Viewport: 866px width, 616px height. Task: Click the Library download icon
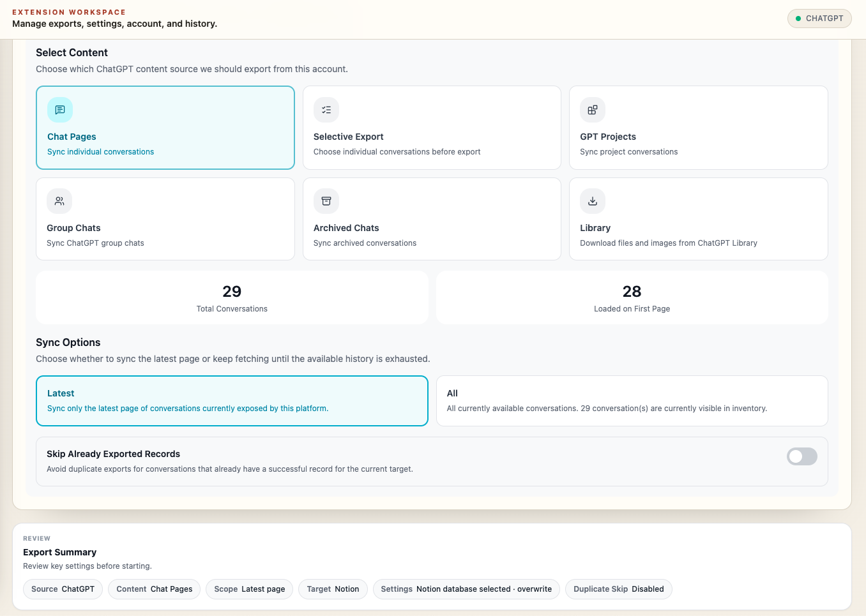(x=593, y=201)
